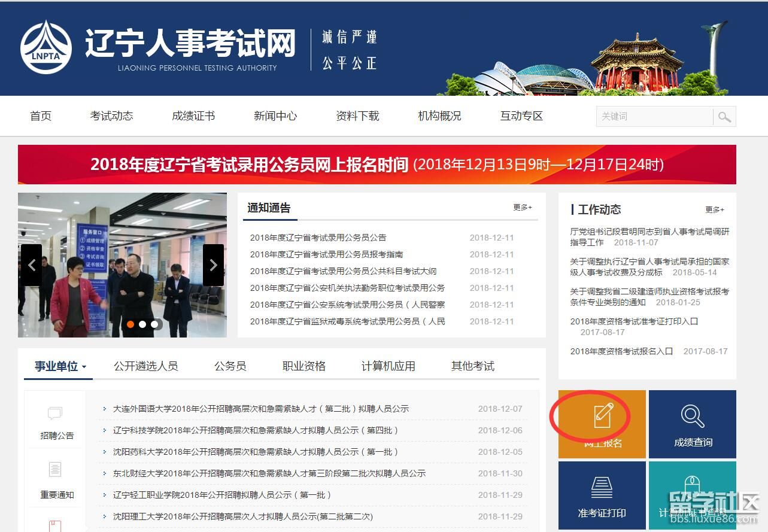Expand 更多+ in 通知通告 section
The height and width of the screenshot is (532, 768).
[x=522, y=208]
